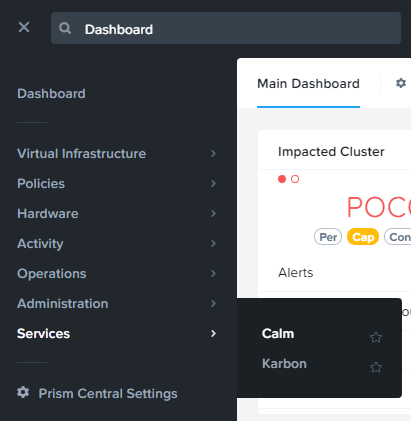
Task: Favorite Karbon with its star icon
Action: pyautogui.click(x=376, y=367)
